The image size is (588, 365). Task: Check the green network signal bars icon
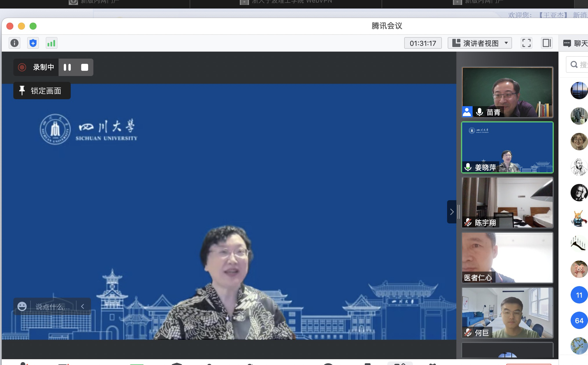(51, 43)
